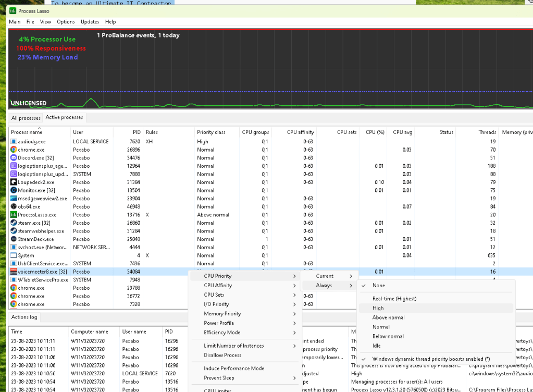
Task: Open the Help menu
Action: click(x=110, y=22)
